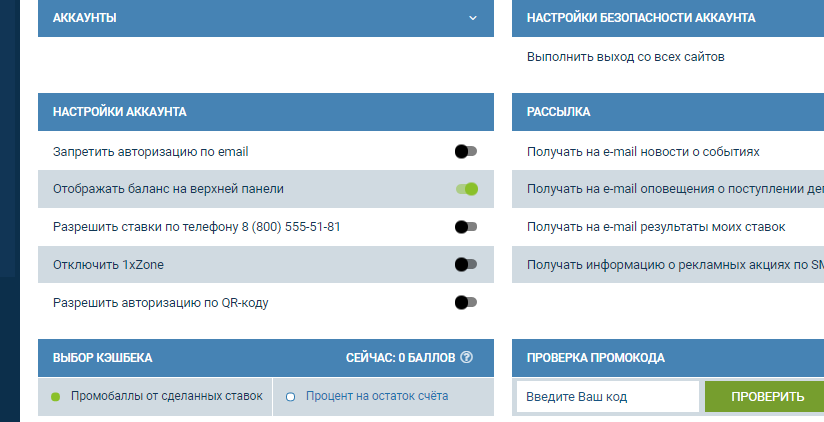
Task: Turn on Отключить 1xZone switch
Action: [466, 265]
